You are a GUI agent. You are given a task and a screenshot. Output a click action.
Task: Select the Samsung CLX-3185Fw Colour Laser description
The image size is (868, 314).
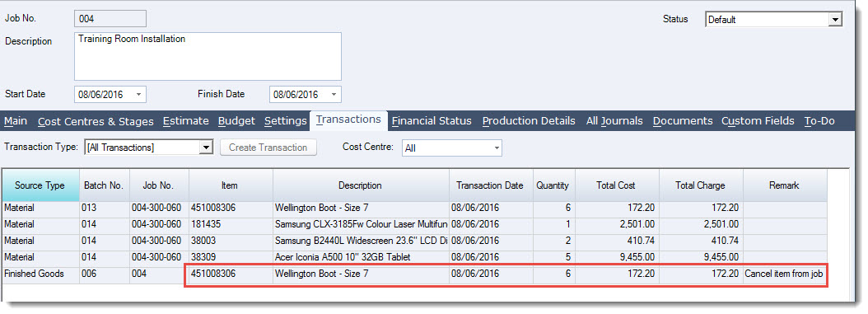coord(361,224)
